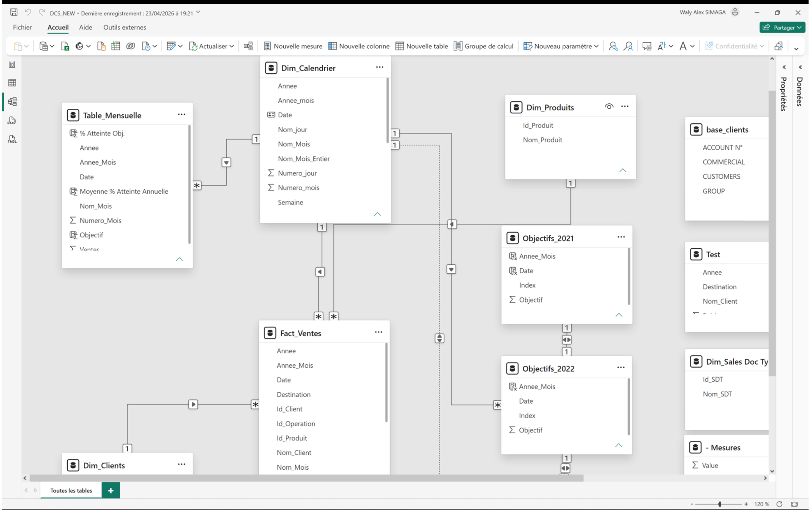Screen dimensions: 812x512
Task: Click Nouvelle mesure button
Action: [x=293, y=46]
